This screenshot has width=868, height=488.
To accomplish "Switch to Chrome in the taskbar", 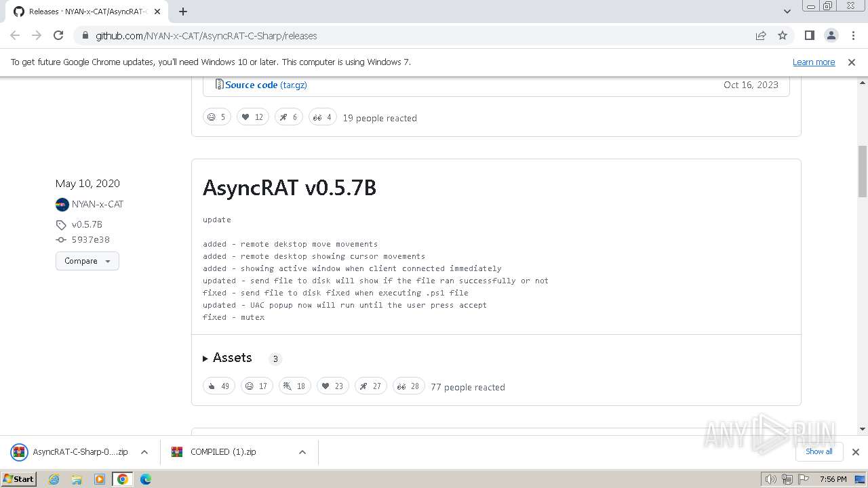I will point(122,479).
